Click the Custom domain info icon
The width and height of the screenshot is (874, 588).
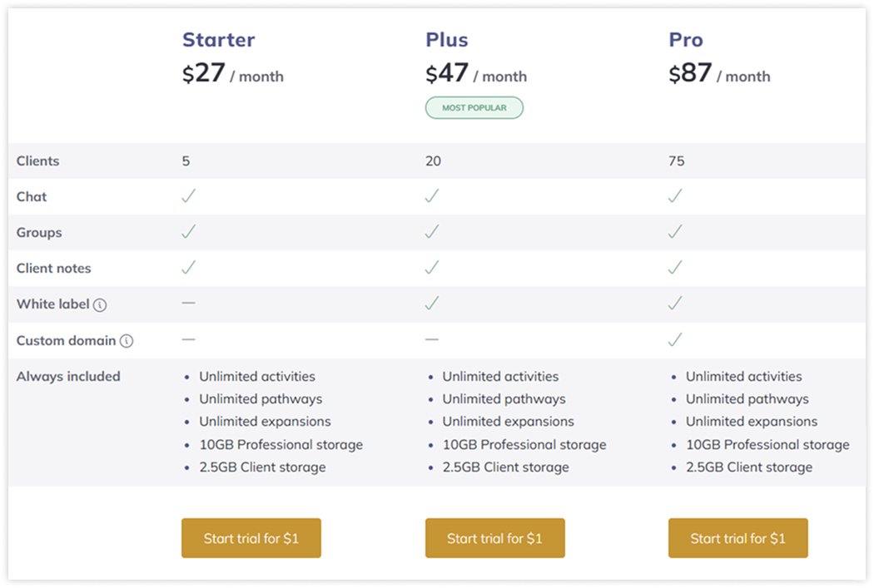click(x=127, y=341)
